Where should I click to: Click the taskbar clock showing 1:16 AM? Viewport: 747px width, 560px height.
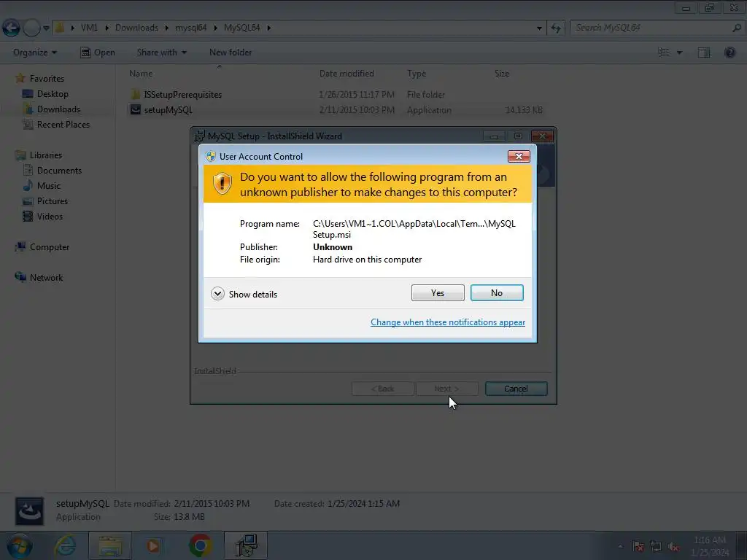pyautogui.click(x=710, y=546)
